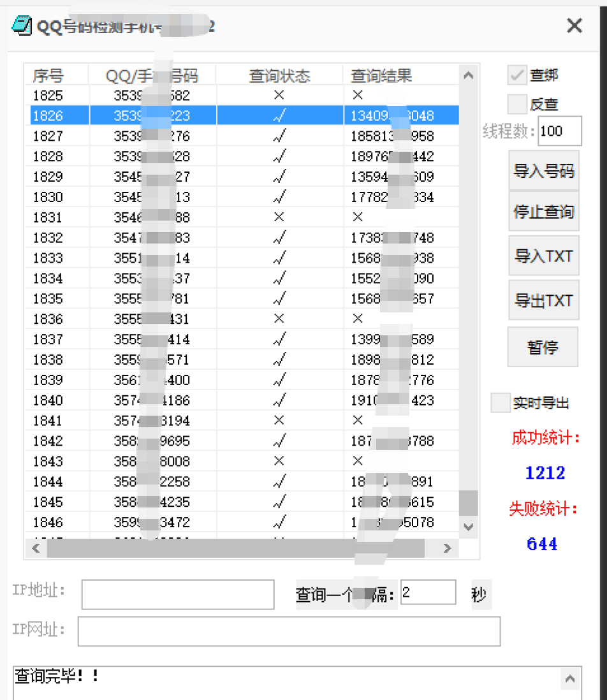Sort by 序号 column header
This screenshot has height=700, width=607.
tap(57, 75)
